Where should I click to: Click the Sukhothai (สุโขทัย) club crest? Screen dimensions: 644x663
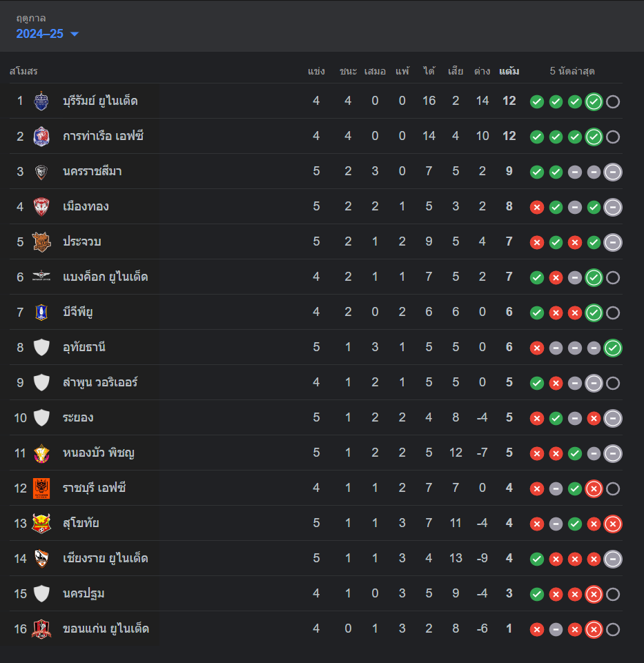tap(41, 523)
